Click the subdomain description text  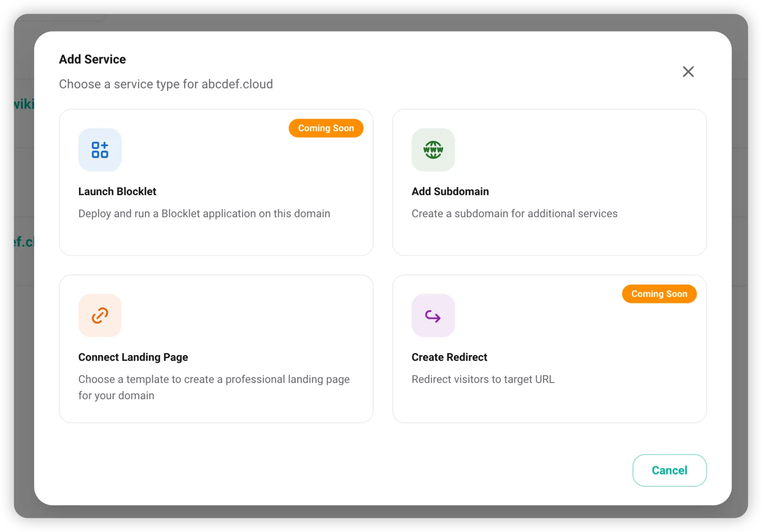pos(515,214)
